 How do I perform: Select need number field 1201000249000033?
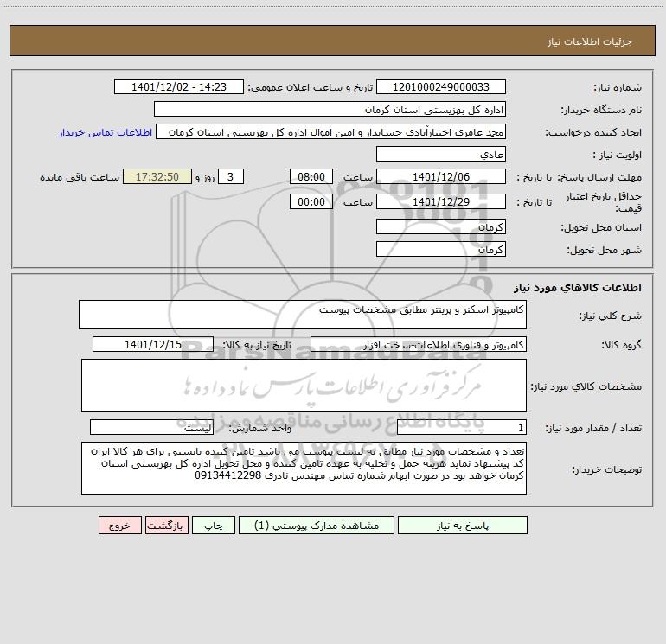[441, 86]
